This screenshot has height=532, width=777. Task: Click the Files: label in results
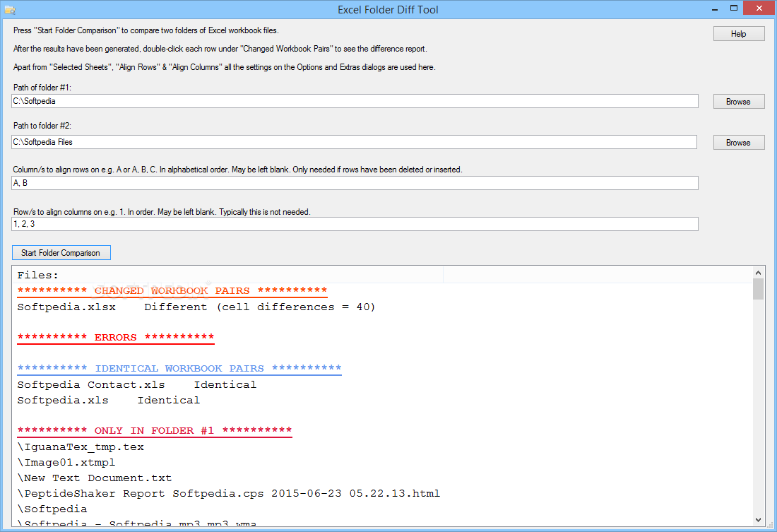pos(37,275)
